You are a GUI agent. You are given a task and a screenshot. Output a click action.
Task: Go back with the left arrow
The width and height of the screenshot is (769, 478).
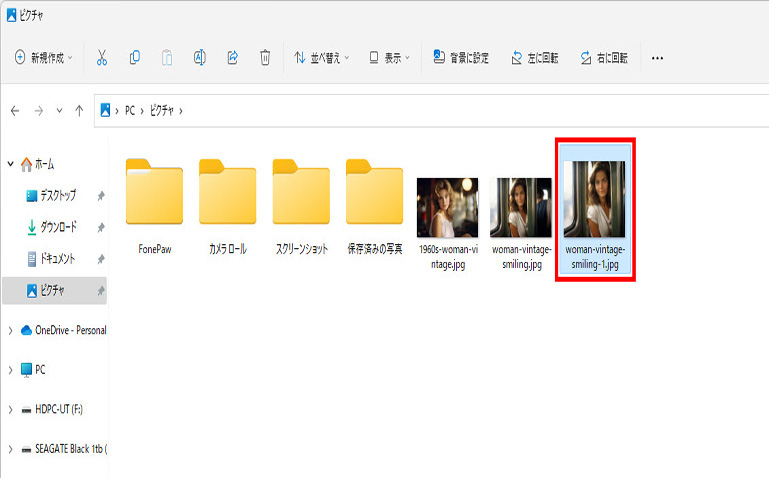[x=15, y=110]
